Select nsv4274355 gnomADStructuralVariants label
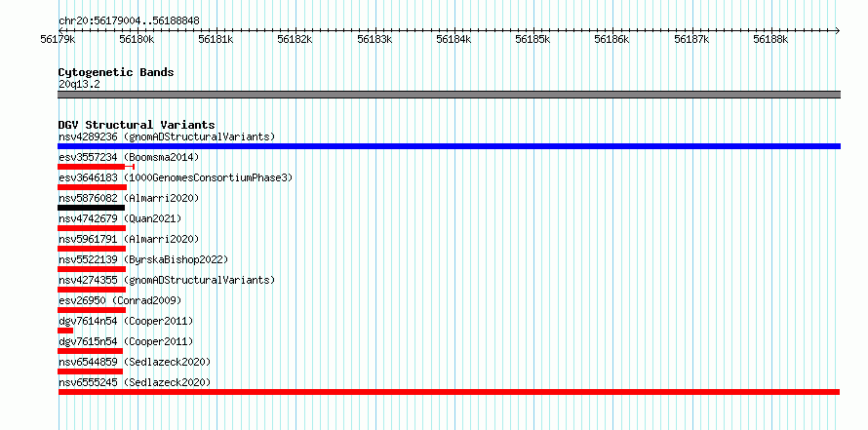This screenshot has width=868, height=430. click(x=167, y=280)
